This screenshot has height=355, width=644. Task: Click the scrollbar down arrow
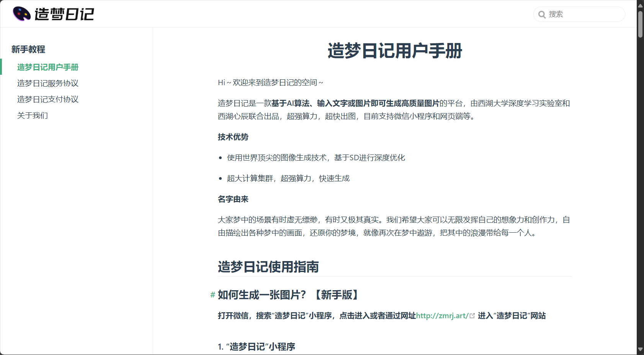640,349
